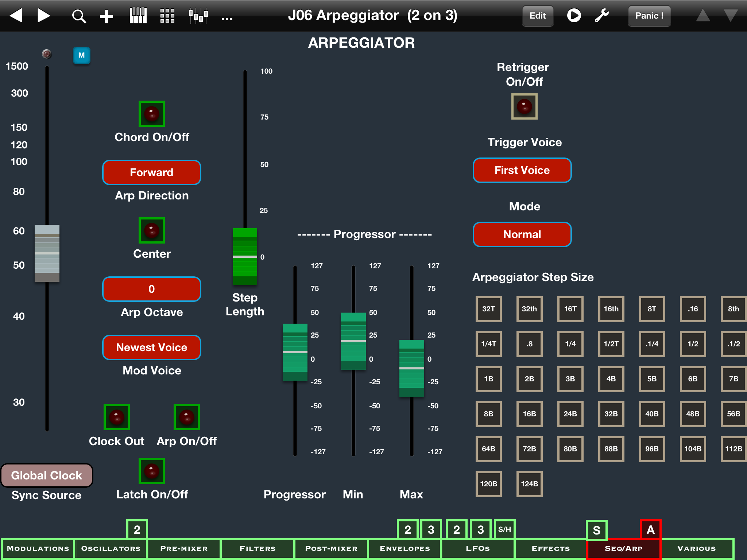Enable the Arp On/Off toggle
This screenshot has height=560, width=747.
(x=187, y=417)
